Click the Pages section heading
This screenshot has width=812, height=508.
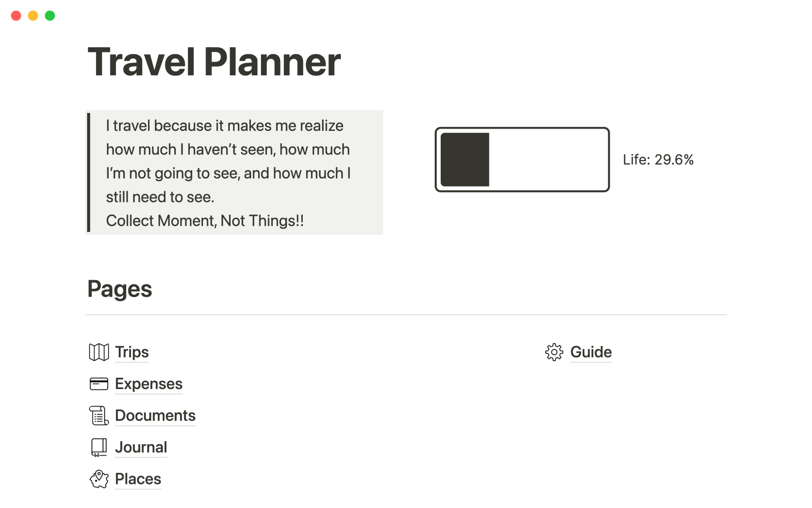coord(120,289)
